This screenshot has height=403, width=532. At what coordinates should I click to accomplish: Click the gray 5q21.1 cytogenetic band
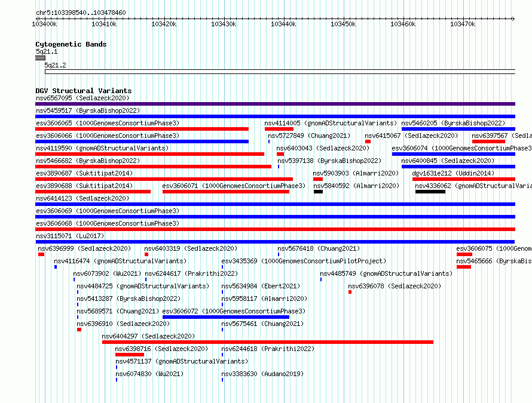(41, 58)
